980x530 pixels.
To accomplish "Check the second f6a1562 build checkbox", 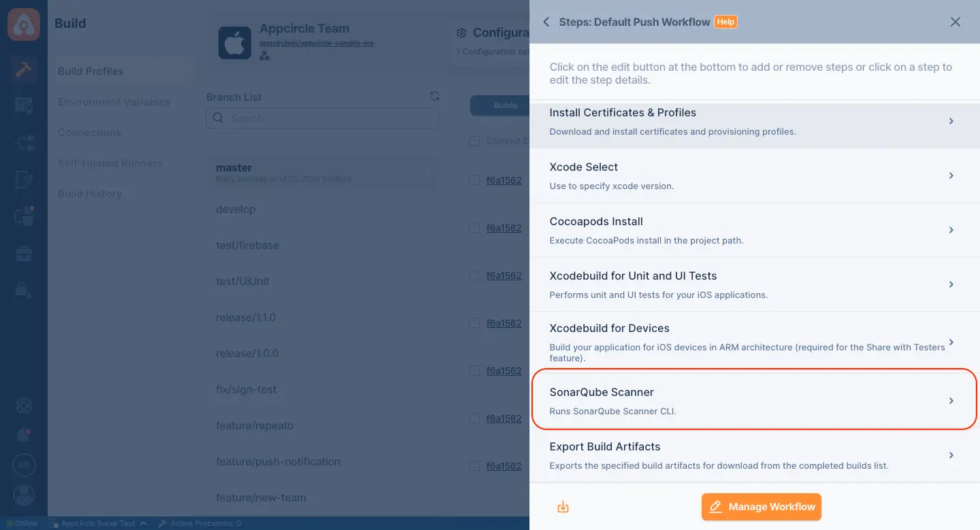I will pos(474,228).
